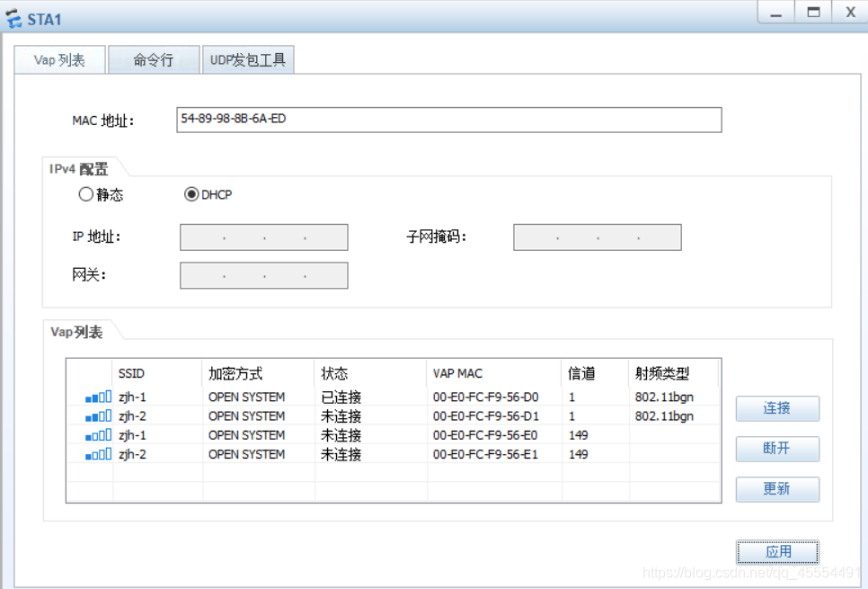
Task: Click the IP 地址 input field
Action: tap(264, 237)
